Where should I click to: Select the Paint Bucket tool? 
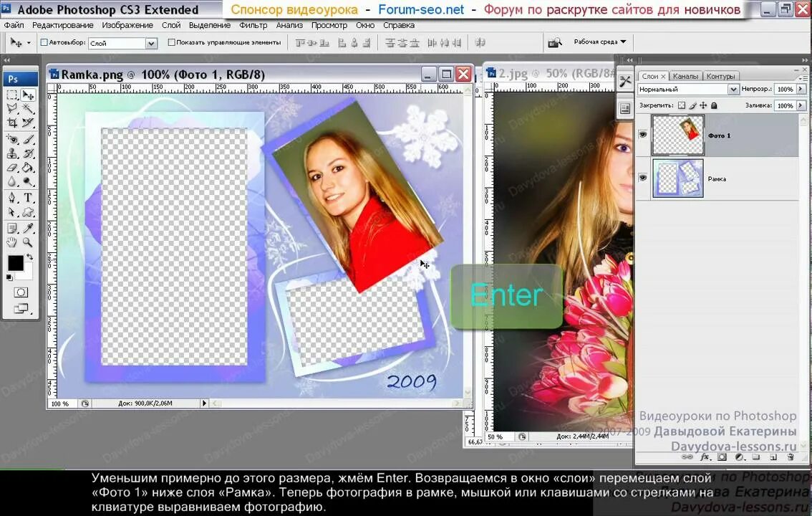(28, 167)
